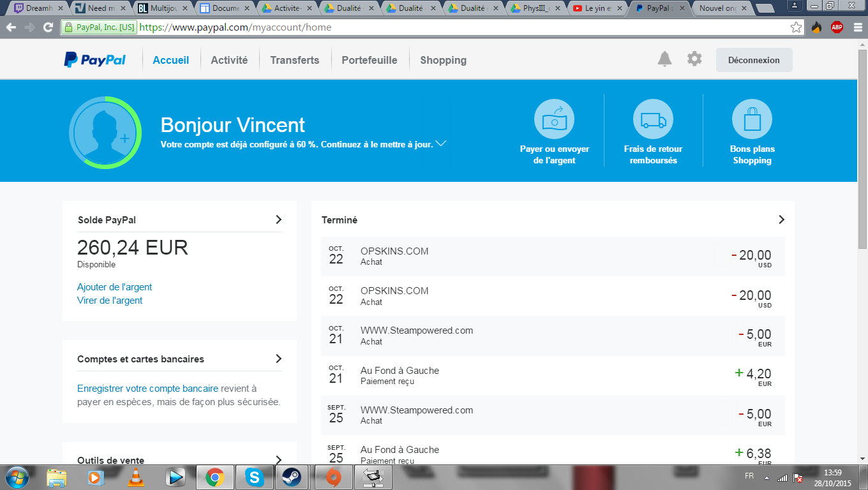Click the Adblock Plus extension icon

[x=837, y=27]
